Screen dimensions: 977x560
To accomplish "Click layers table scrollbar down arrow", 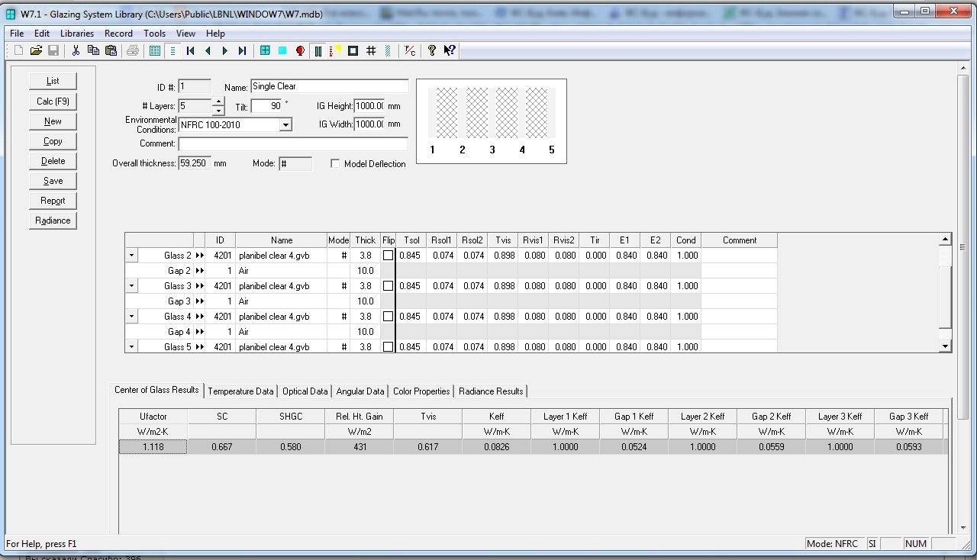I will [946, 346].
